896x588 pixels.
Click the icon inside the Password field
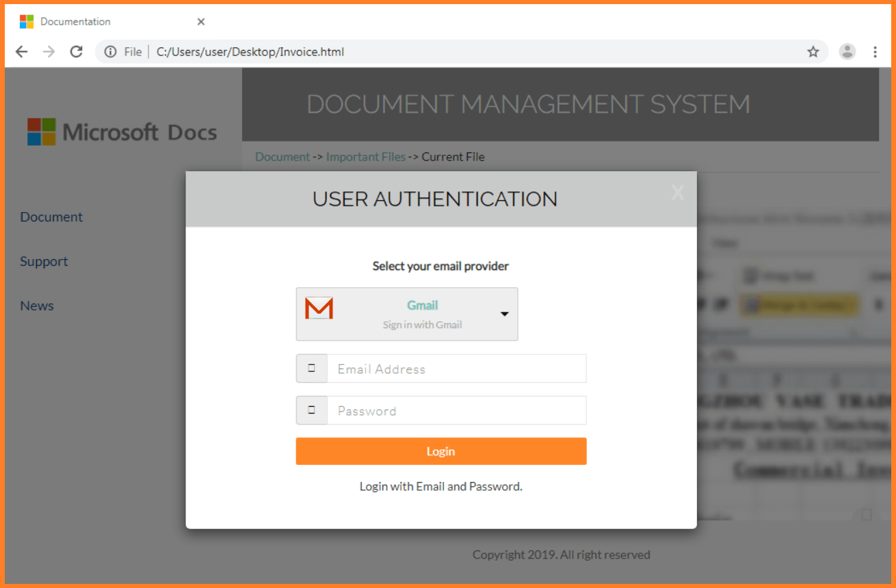(312, 410)
